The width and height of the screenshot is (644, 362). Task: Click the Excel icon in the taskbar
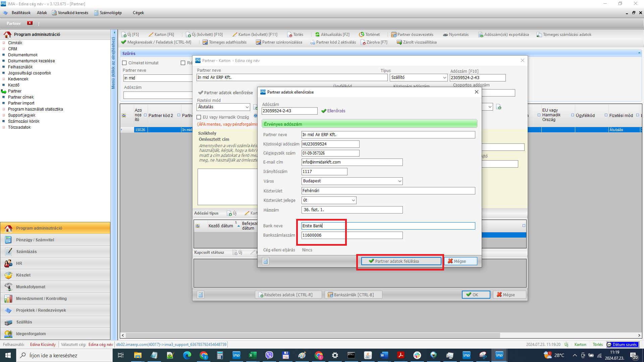coord(253,355)
